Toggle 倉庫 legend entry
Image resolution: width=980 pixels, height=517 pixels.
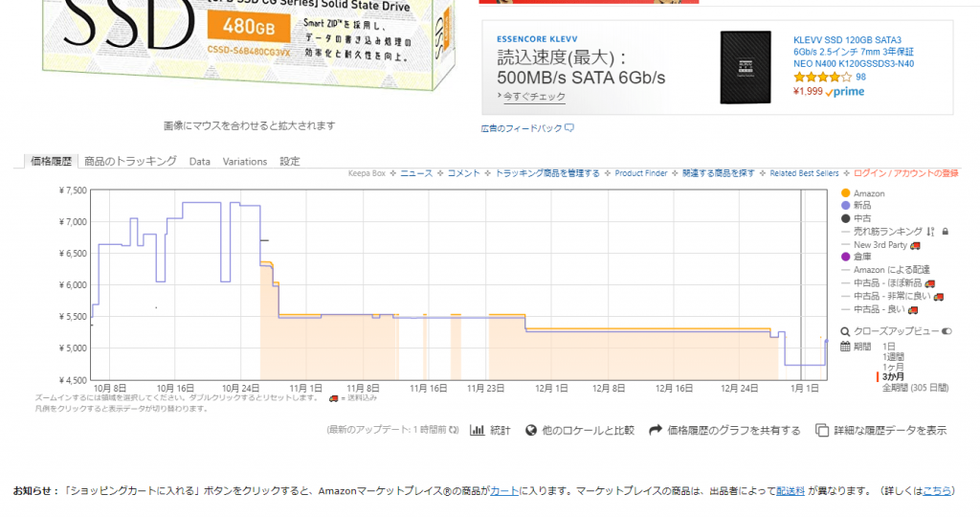857,257
